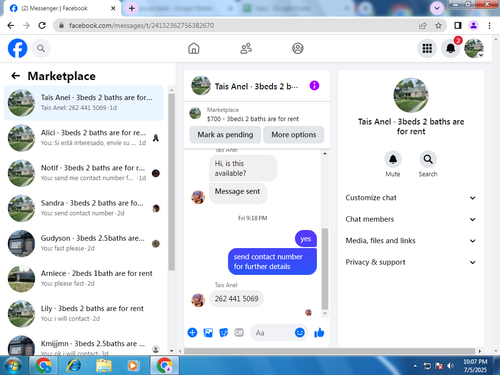Click the address bar URL
The height and width of the screenshot is (375, 500).
142,25
